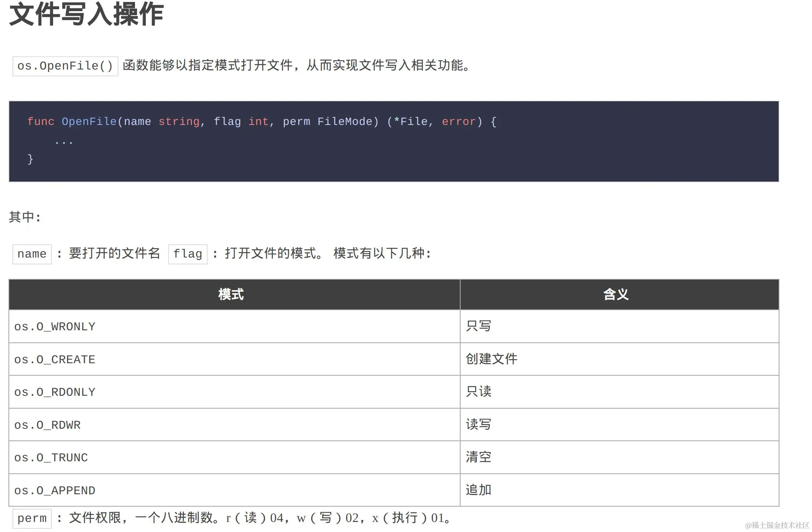Image resolution: width=812 pixels, height=532 pixels.
Task: Click the 稀土掘金技术社区 watermark
Action: (x=777, y=525)
